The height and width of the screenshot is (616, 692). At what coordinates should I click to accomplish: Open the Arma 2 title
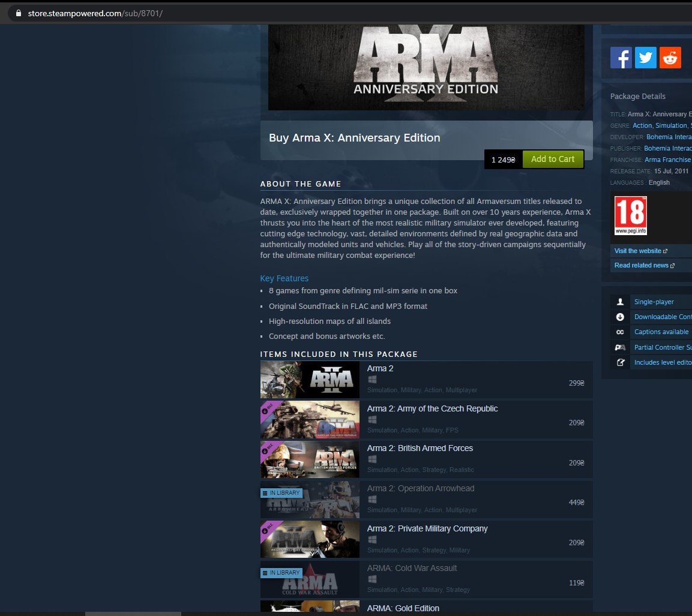coord(380,369)
